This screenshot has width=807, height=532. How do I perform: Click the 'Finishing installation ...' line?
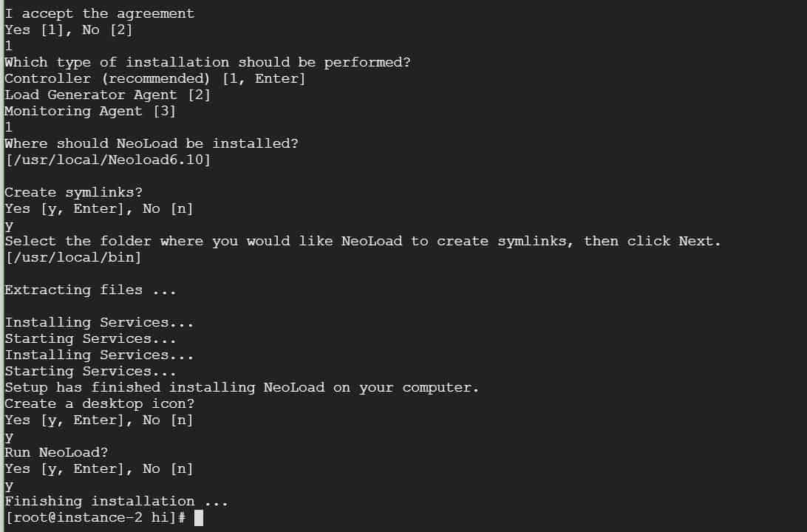[x=116, y=502]
